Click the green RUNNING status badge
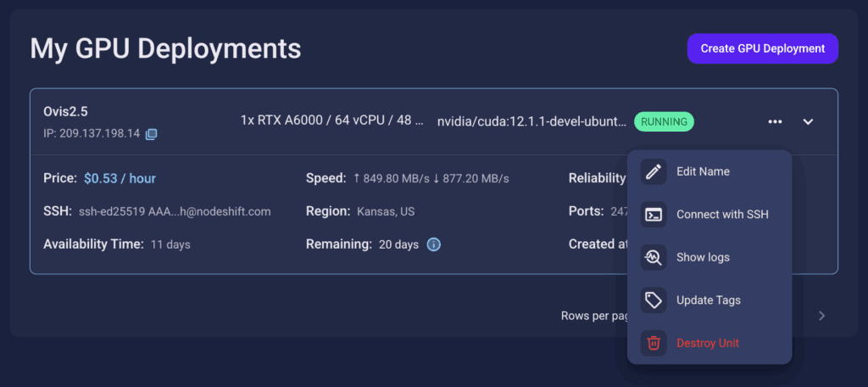Screen dimensions: 868x387 click(664, 121)
